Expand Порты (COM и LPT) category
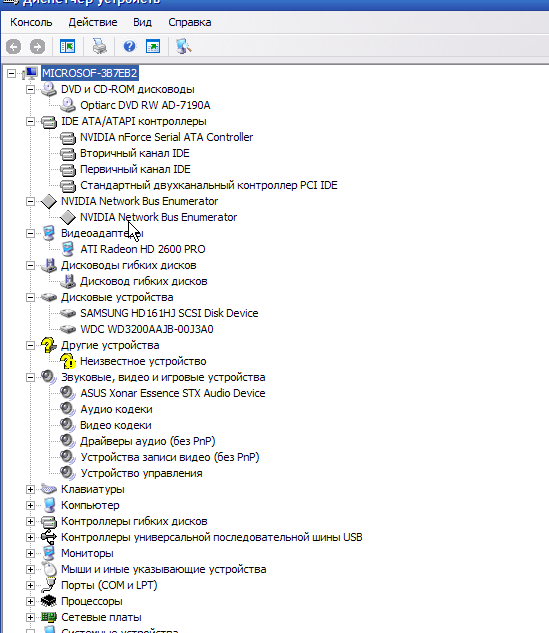The image size is (549, 633). (x=30, y=585)
